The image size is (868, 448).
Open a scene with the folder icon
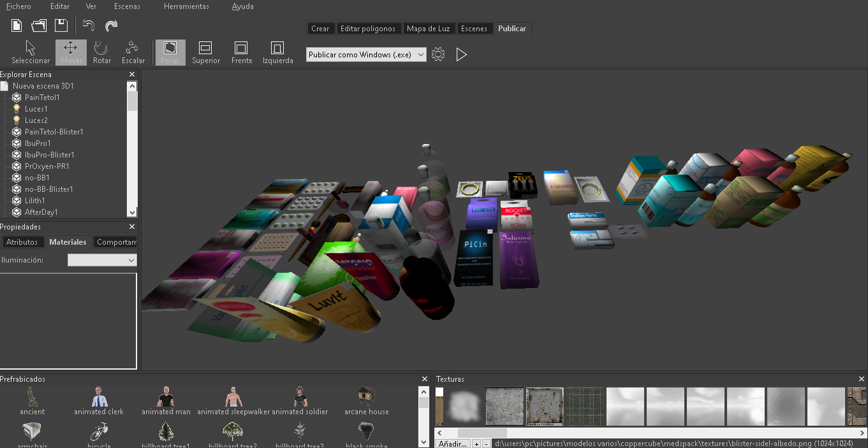(x=39, y=25)
